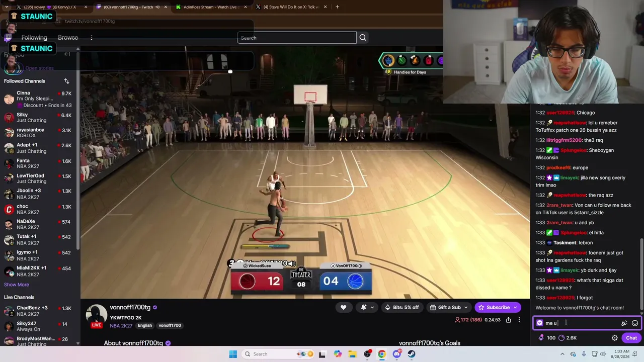The width and height of the screenshot is (644, 362).
Task: Go to the Following page
Action: tap(34, 38)
